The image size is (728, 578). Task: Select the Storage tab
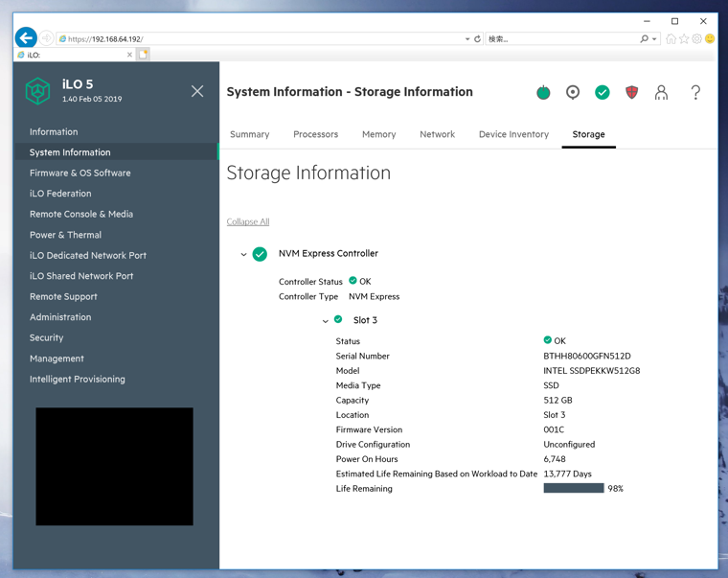588,134
